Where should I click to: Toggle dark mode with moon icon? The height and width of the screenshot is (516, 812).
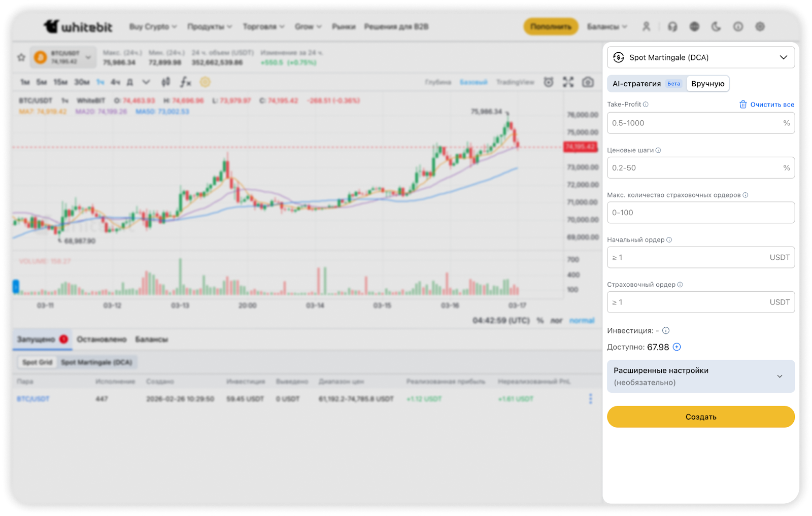pyautogui.click(x=716, y=26)
